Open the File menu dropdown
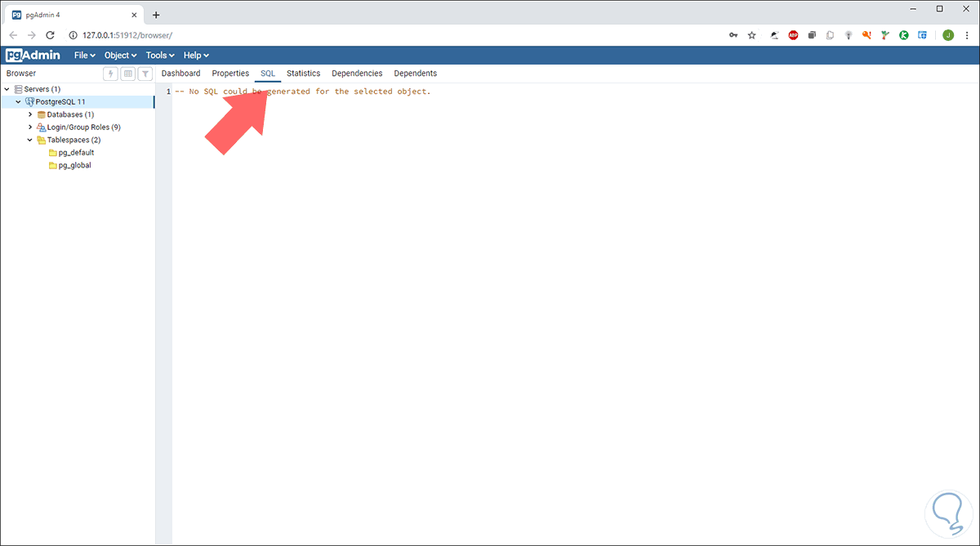The width and height of the screenshot is (980, 546). pos(85,56)
